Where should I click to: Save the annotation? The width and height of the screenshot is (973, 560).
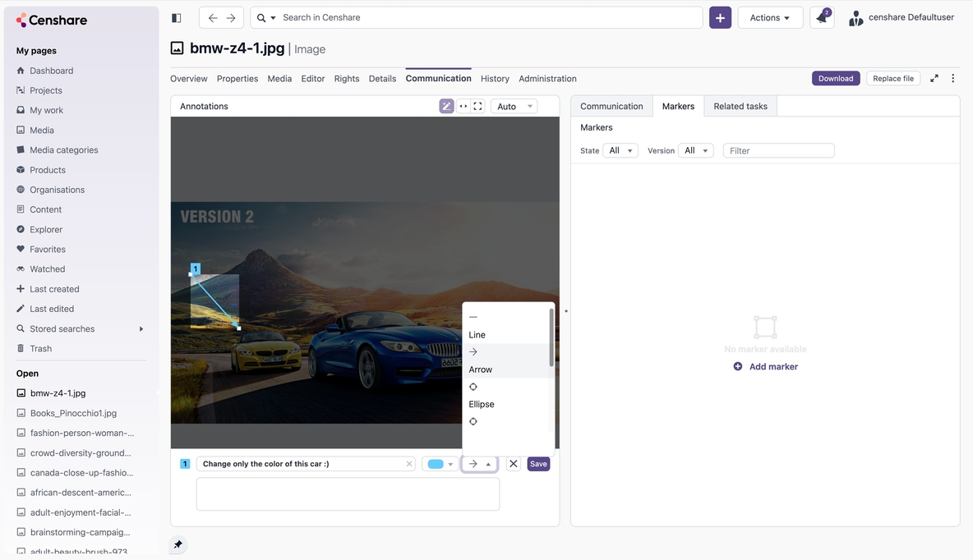(538, 464)
